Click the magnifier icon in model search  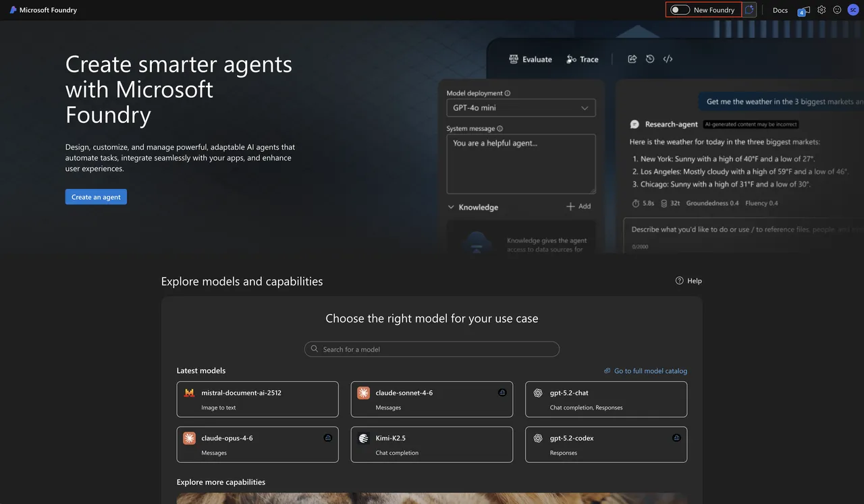pyautogui.click(x=315, y=349)
